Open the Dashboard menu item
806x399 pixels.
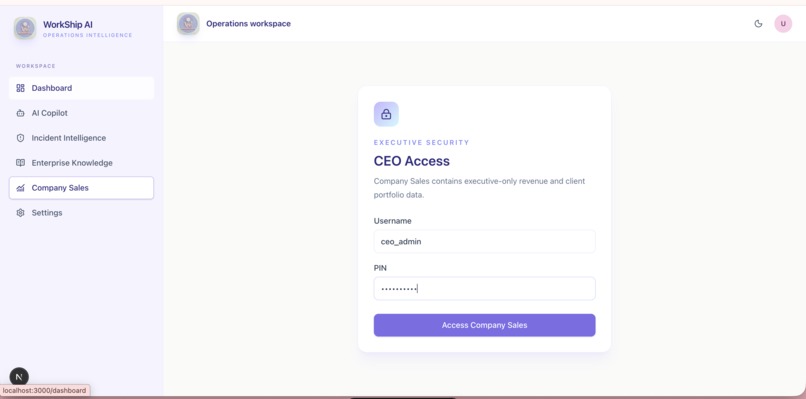(81, 88)
